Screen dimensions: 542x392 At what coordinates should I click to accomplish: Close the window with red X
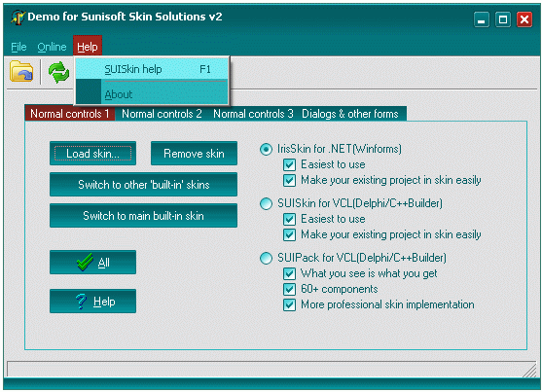pyautogui.click(x=524, y=19)
